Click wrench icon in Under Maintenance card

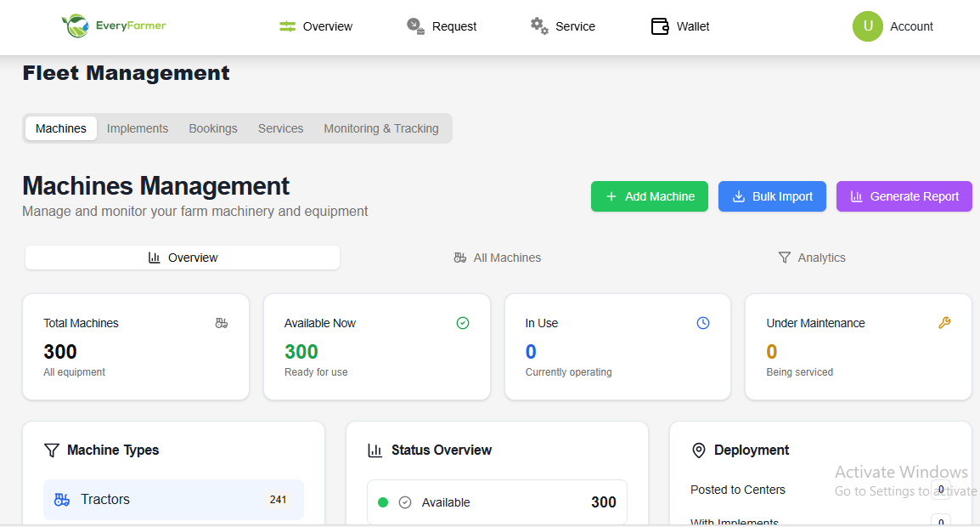944,323
